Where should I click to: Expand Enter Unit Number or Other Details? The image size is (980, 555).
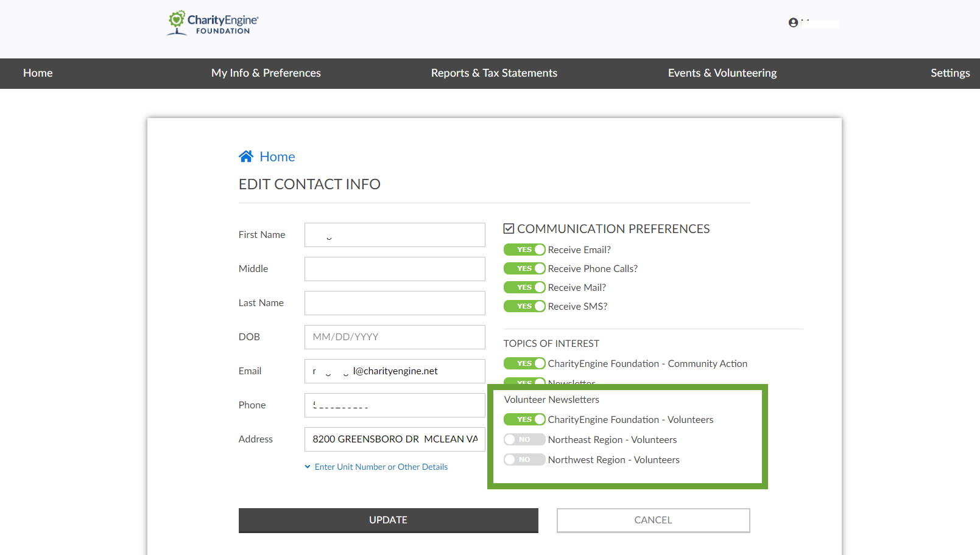(x=376, y=467)
